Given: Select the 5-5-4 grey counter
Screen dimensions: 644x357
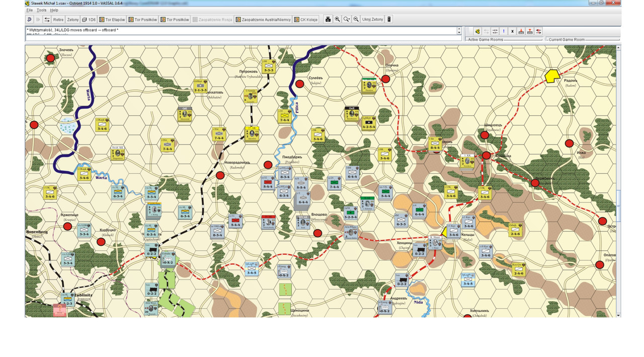Looking at the screenshot, I should 301,183.
